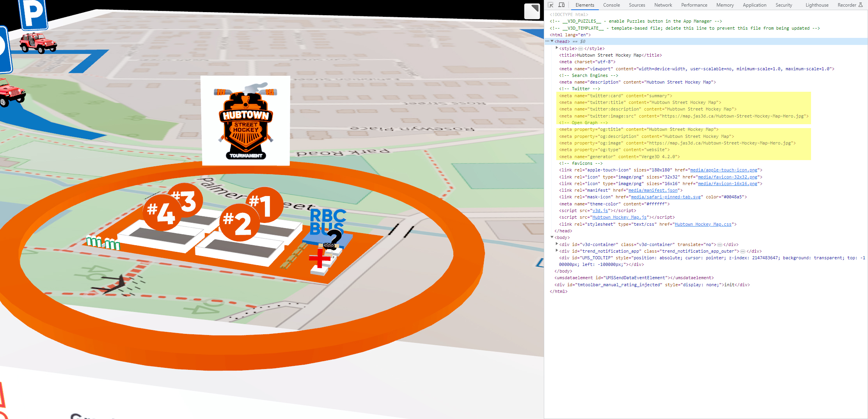Expand the trend_notification_app div node

557,251
